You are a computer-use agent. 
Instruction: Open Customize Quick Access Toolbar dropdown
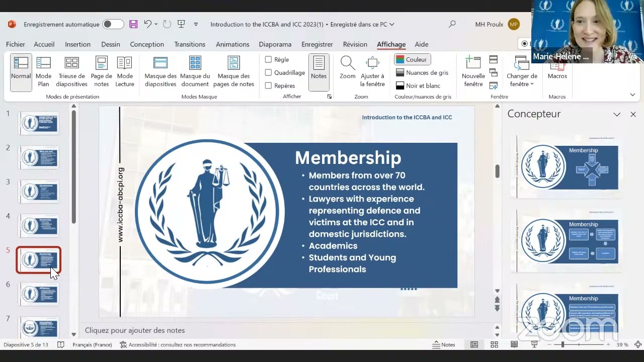[x=196, y=24]
